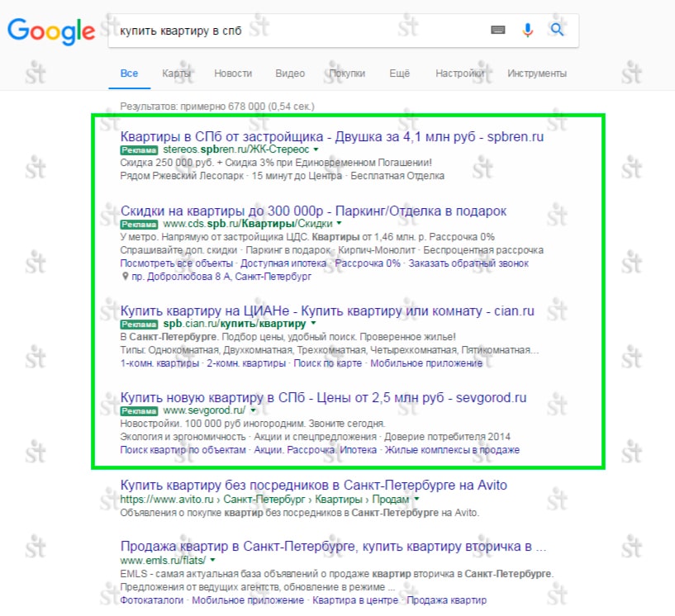Click the Результатов: примерно 678 000 text
The height and width of the screenshot is (616, 675).
[217, 107]
